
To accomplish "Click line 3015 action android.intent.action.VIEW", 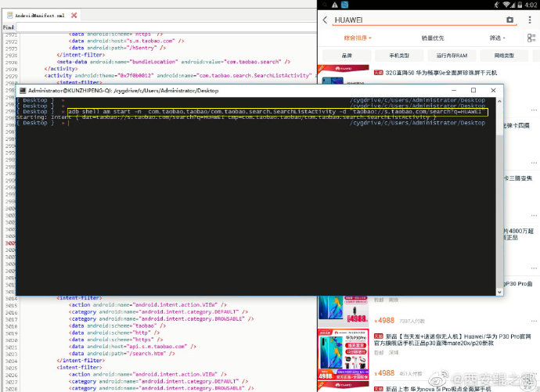I will point(148,305).
